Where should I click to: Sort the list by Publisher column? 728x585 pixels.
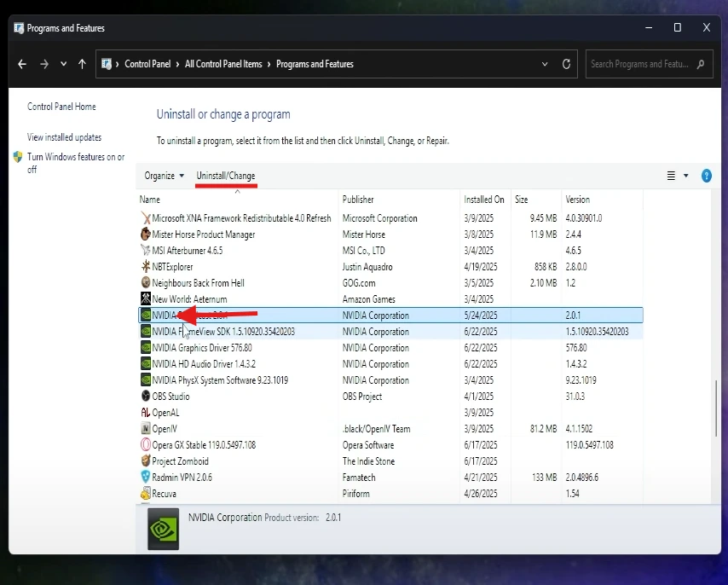point(358,200)
